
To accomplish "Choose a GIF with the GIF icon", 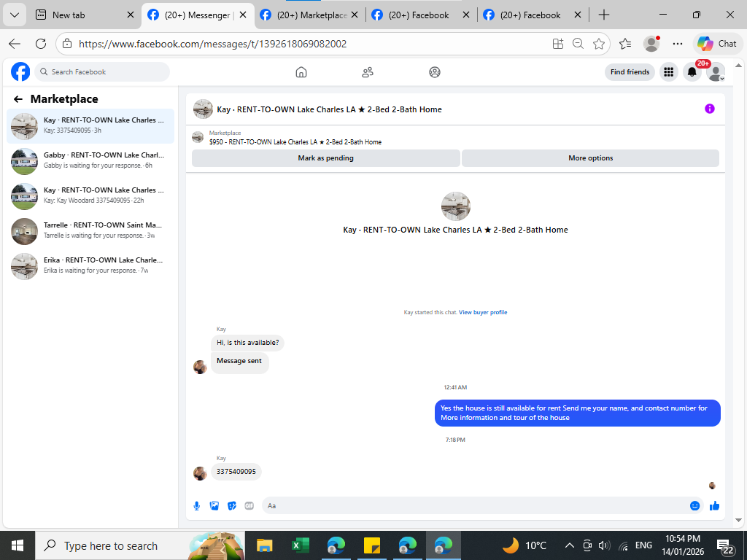I will point(249,506).
